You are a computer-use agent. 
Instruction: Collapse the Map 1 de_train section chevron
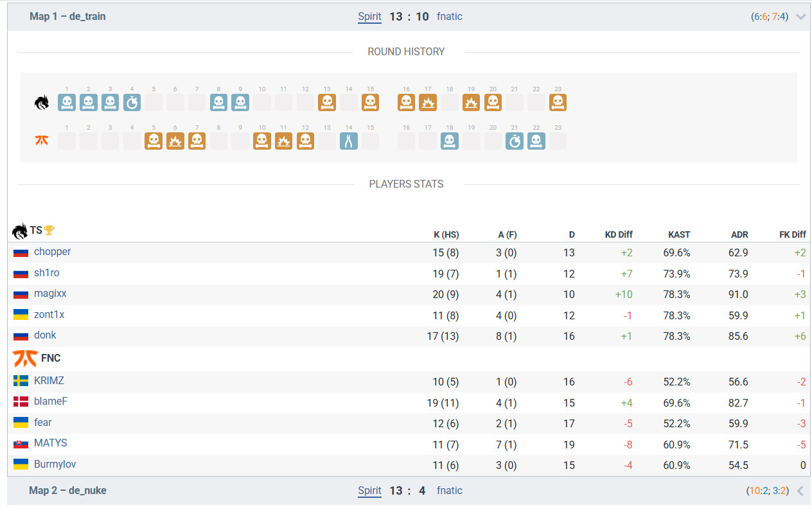click(x=800, y=17)
